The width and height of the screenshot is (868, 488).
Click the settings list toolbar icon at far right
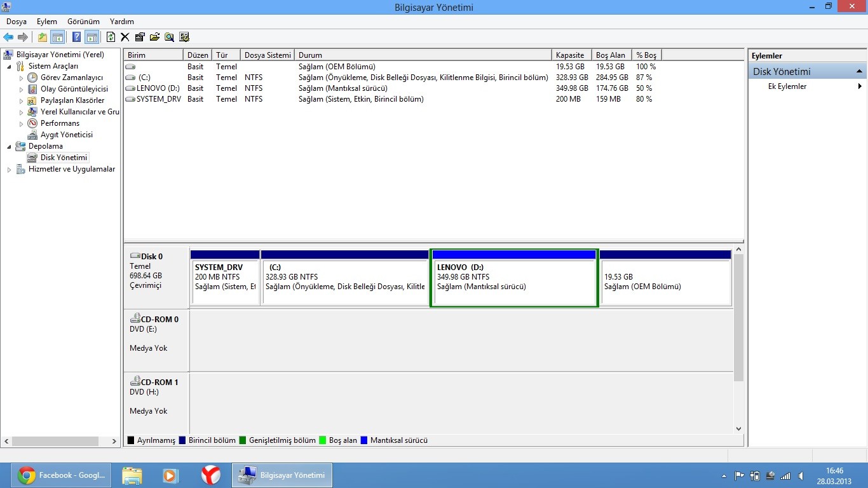pyautogui.click(x=184, y=37)
